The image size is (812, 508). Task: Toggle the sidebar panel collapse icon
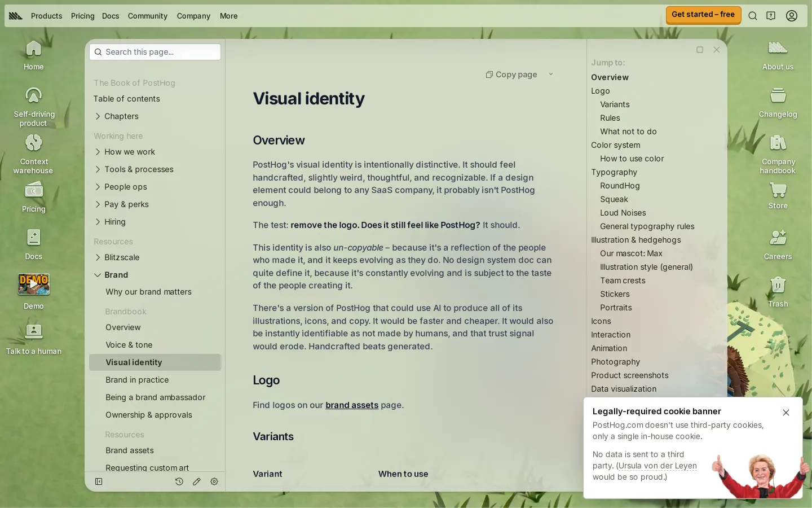pos(99,481)
